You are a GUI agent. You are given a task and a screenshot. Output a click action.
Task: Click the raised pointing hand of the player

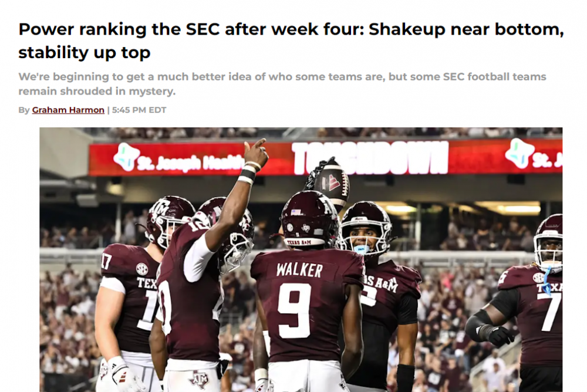(x=256, y=154)
